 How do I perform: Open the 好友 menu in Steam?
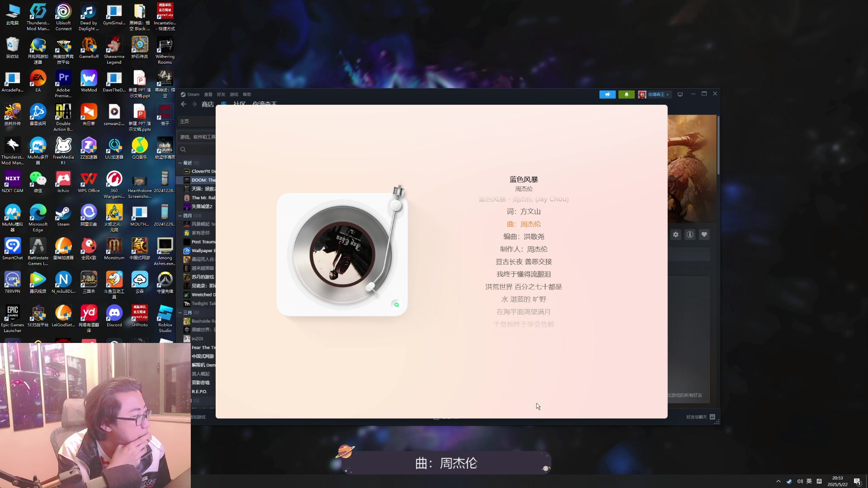point(221,94)
